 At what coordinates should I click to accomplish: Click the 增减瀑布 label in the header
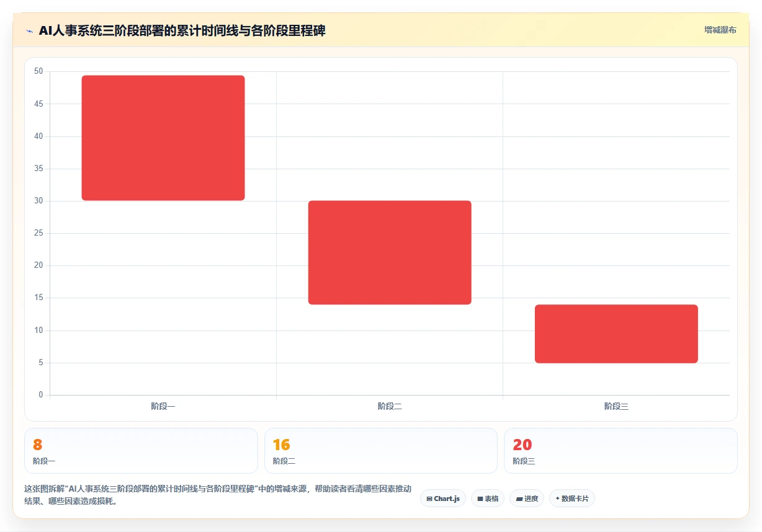click(720, 30)
